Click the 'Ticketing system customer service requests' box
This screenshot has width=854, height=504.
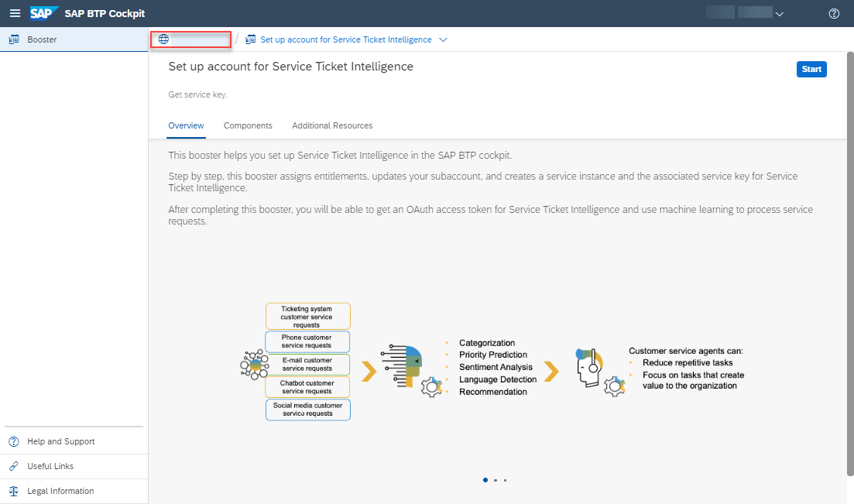tap(307, 317)
